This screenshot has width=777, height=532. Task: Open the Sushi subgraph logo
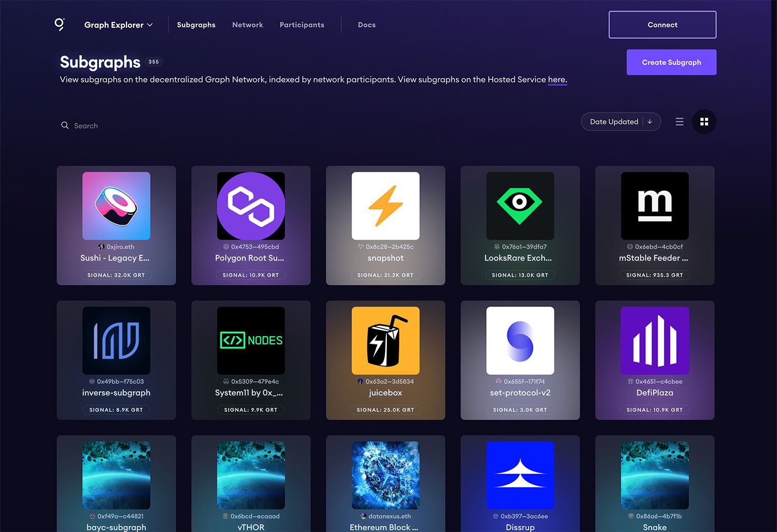click(x=116, y=206)
